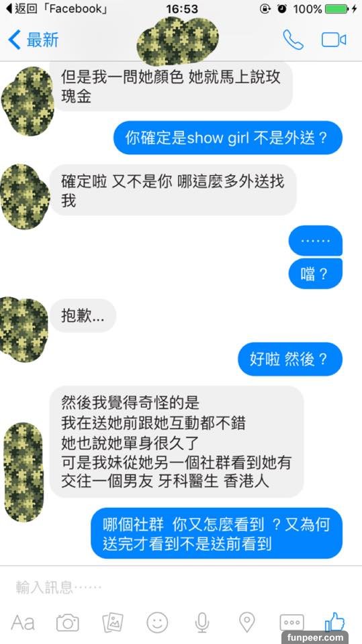Tap avatar beside 確定啦 message
Image resolution: width=362 pixels, height=644 pixels.
point(25,197)
